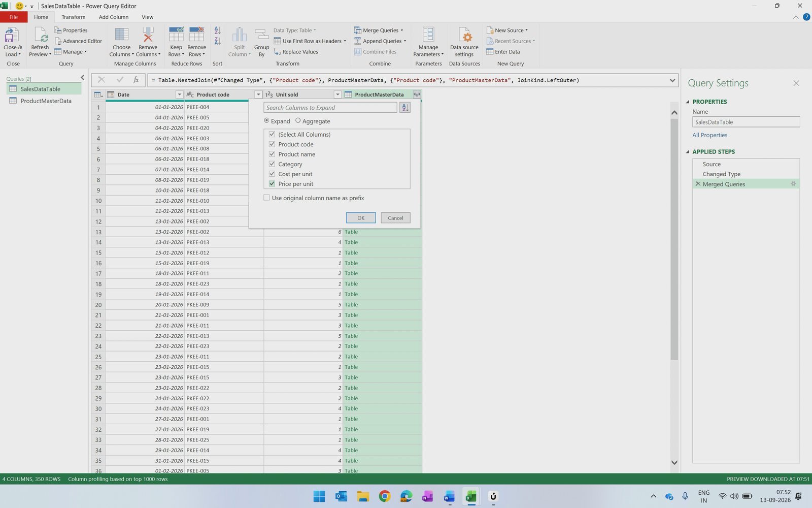The height and width of the screenshot is (508, 812).
Task: Click OK in the expand dialog
Action: 361,218
